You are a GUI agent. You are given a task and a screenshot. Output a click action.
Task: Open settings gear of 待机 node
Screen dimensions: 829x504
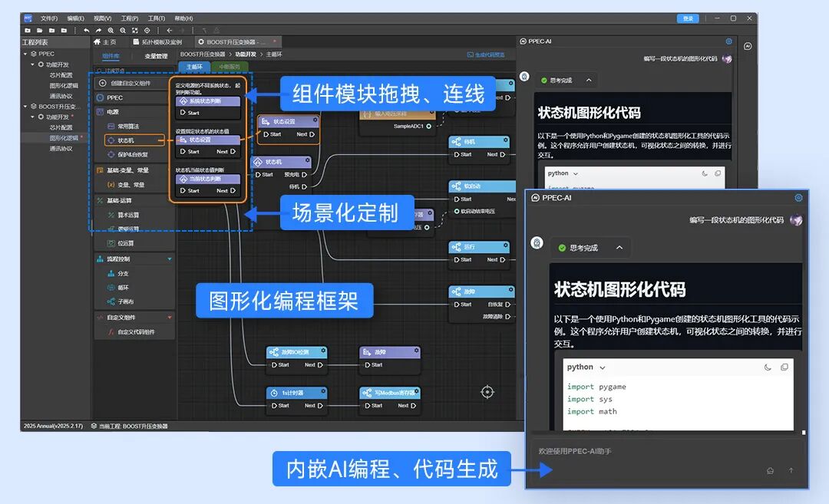coord(505,140)
